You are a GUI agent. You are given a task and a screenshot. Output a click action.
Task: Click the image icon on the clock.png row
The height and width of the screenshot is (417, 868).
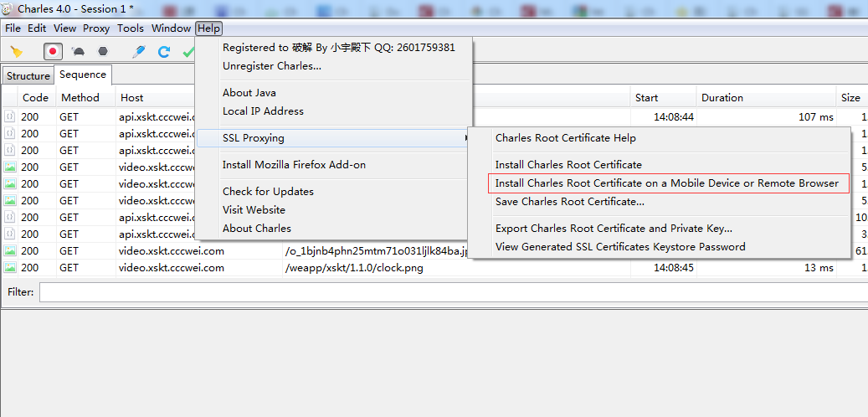[x=10, y=267]
